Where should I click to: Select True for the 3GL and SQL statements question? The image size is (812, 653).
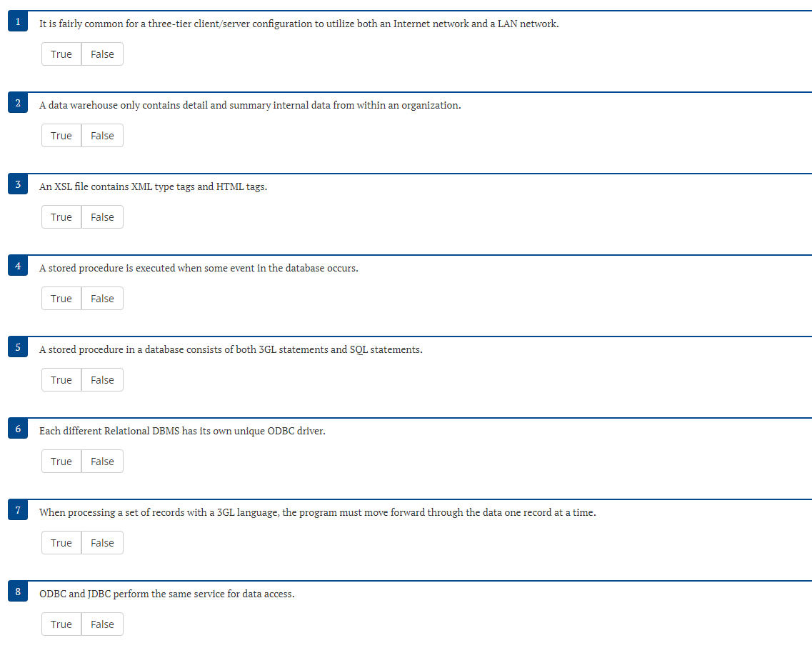pos(61,379)
